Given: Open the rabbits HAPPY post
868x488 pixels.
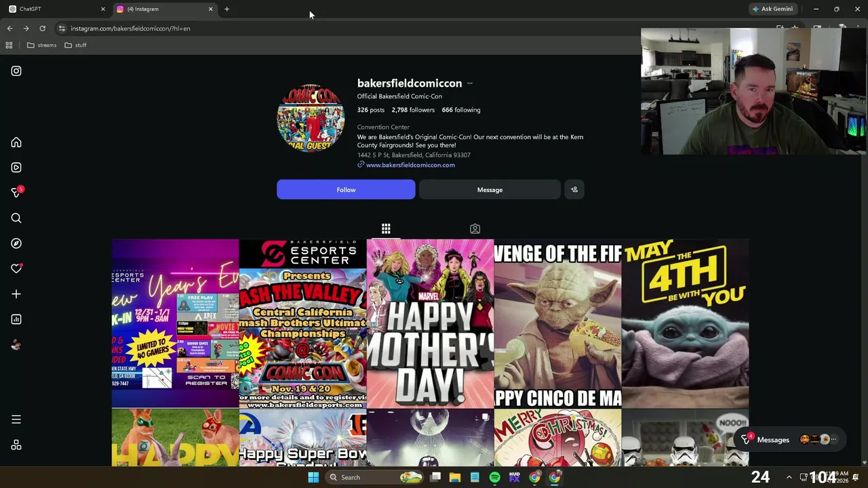Looking at the screenshot, I should [x=175, y=438].
